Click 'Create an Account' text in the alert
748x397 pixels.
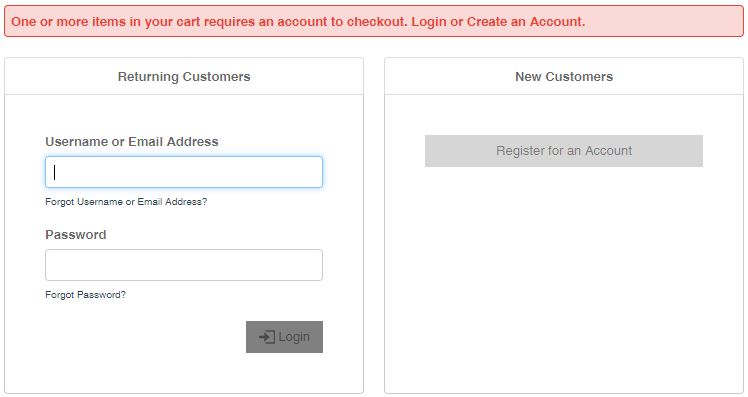(525, 22)
